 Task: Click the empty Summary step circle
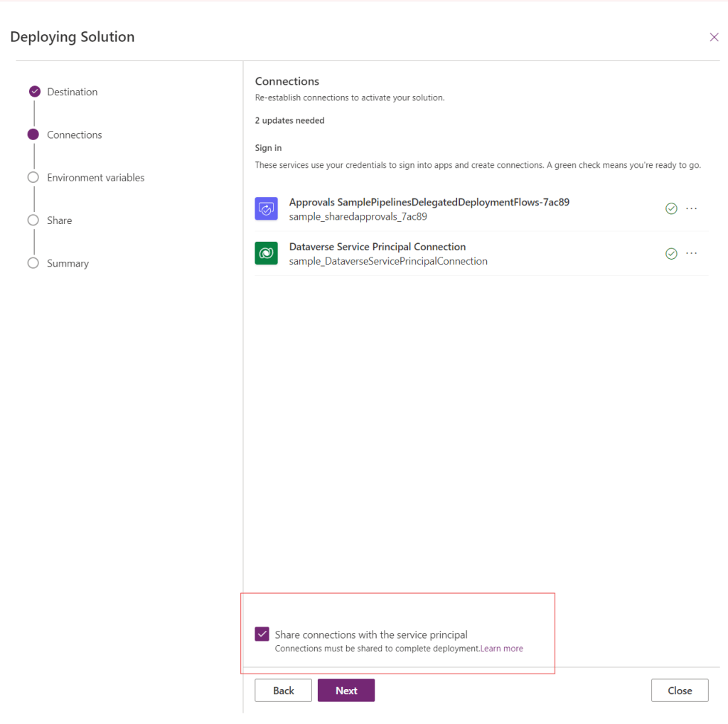[33, 263]
